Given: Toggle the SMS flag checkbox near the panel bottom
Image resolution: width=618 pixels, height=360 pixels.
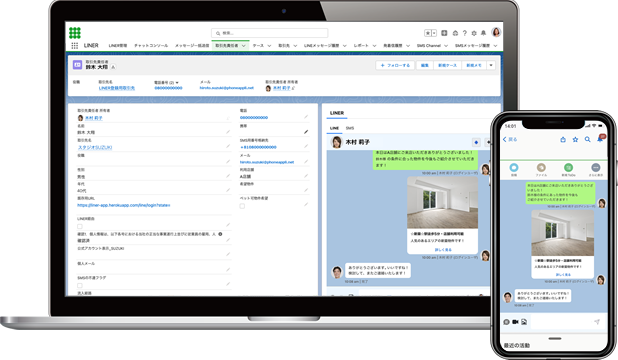Looking at the screenshot, I should pyautogui.click(x=80, y=285).
